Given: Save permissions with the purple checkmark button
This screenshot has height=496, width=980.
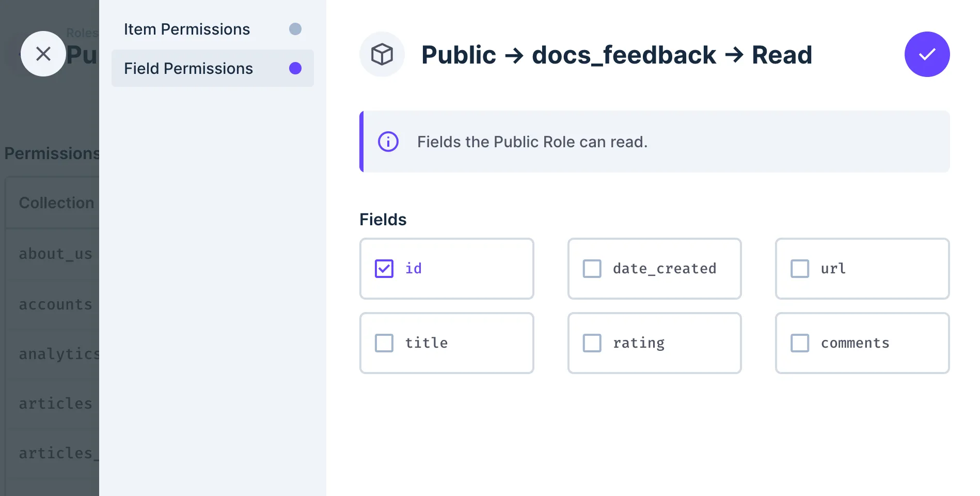Looking at the screenshot, I should pyautogui.click(x=927, y=54).
